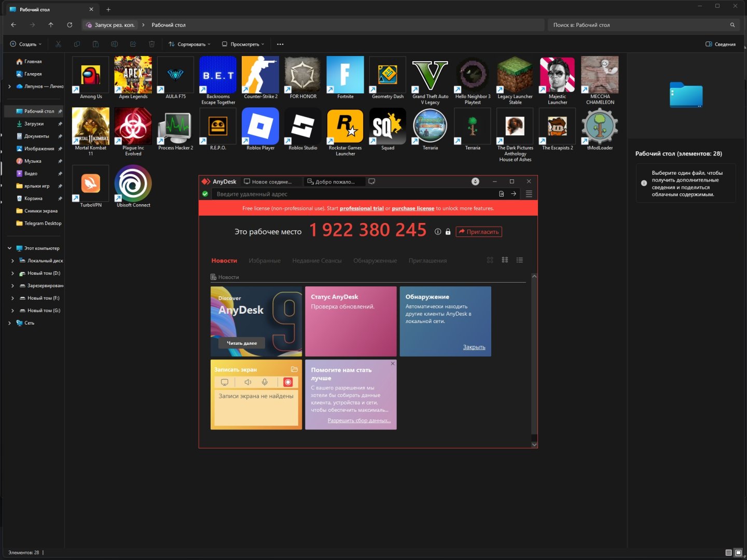Click AnyDesk connect arrow in address bar

514,194
